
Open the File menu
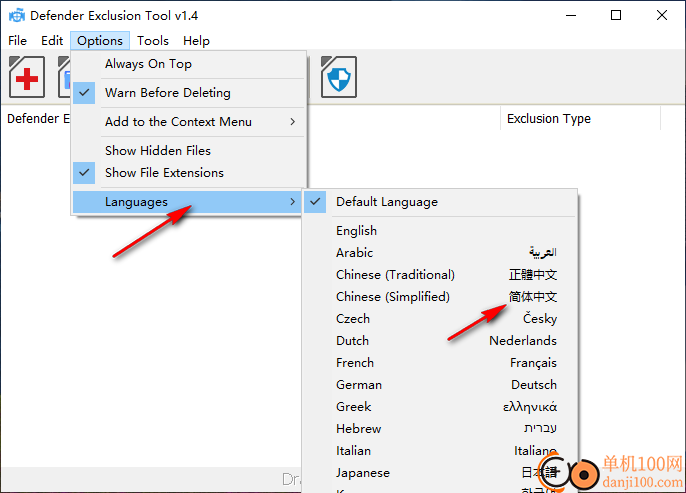coord(18,41)
